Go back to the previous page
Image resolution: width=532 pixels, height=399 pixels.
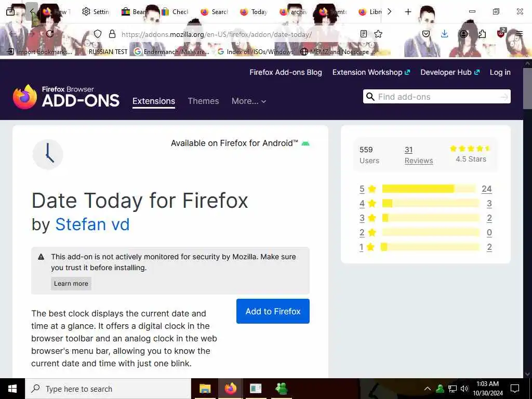pyautogui.click(x=14, y=34)
